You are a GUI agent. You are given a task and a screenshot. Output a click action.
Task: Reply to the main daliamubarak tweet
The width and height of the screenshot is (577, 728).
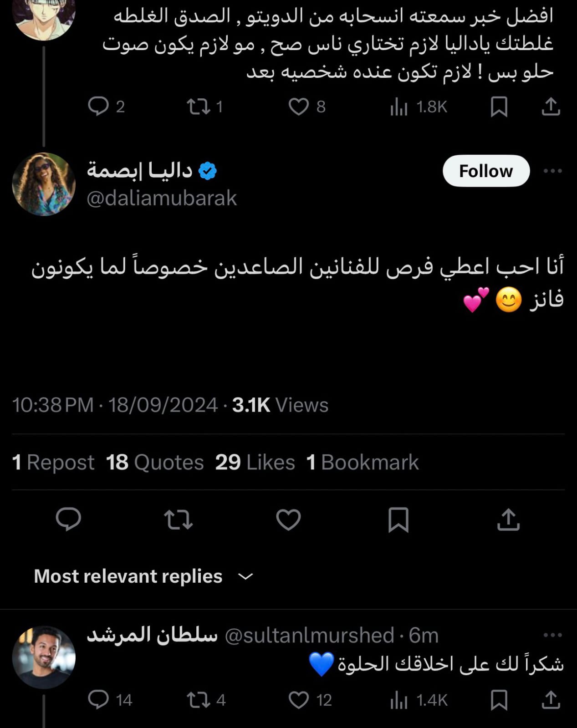(x=68, y=519)
